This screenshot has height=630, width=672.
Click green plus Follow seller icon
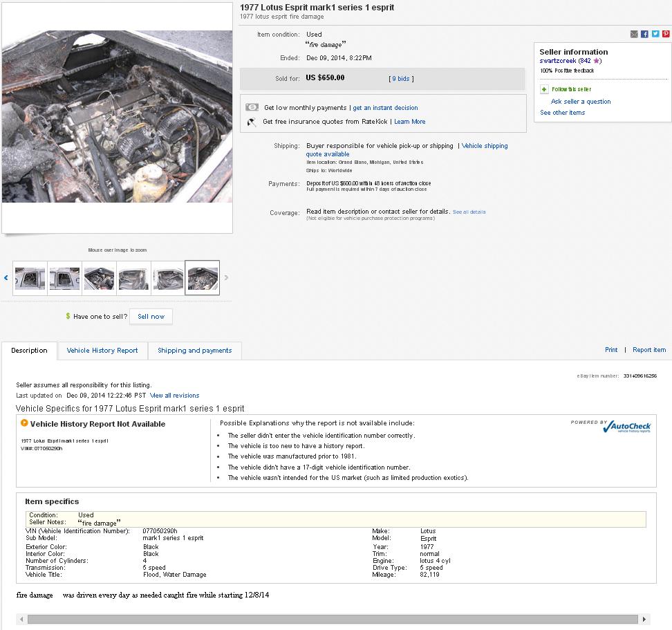(544, 89)
